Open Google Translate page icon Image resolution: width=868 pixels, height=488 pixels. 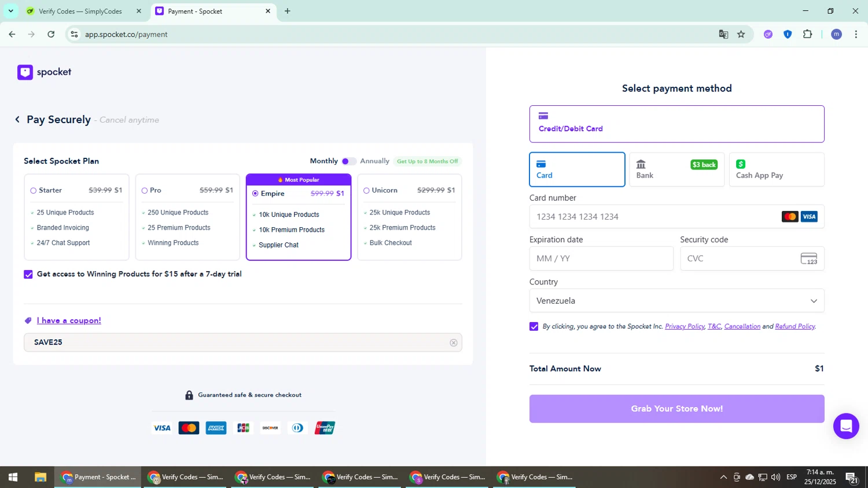723,34
